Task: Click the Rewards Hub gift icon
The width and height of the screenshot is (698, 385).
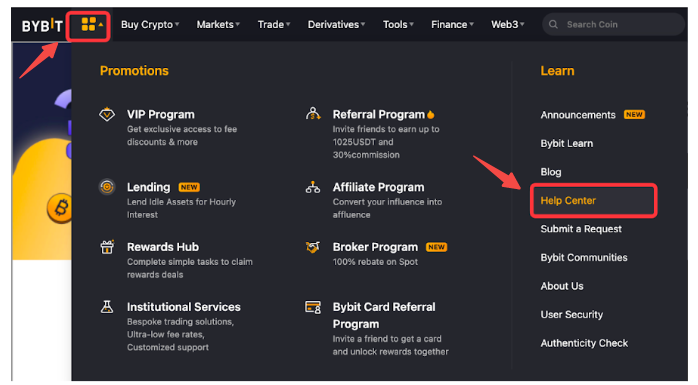Action: (107, 247)
